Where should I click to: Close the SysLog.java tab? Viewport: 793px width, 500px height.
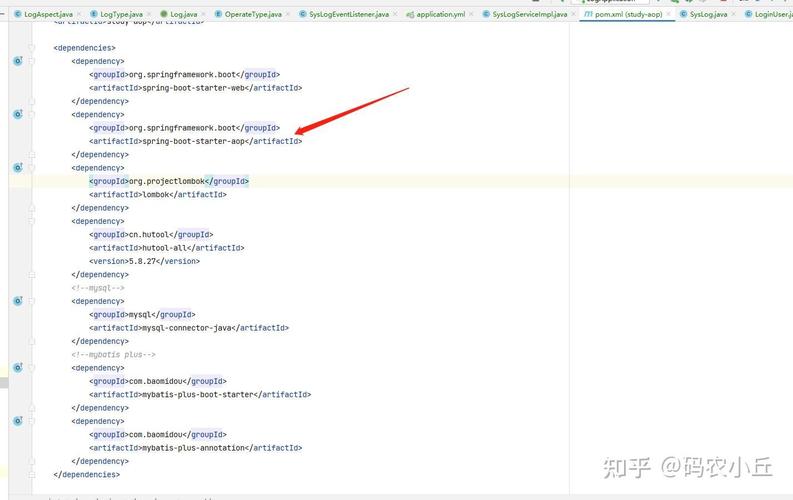pyautogui.click(x=733, y=14)
